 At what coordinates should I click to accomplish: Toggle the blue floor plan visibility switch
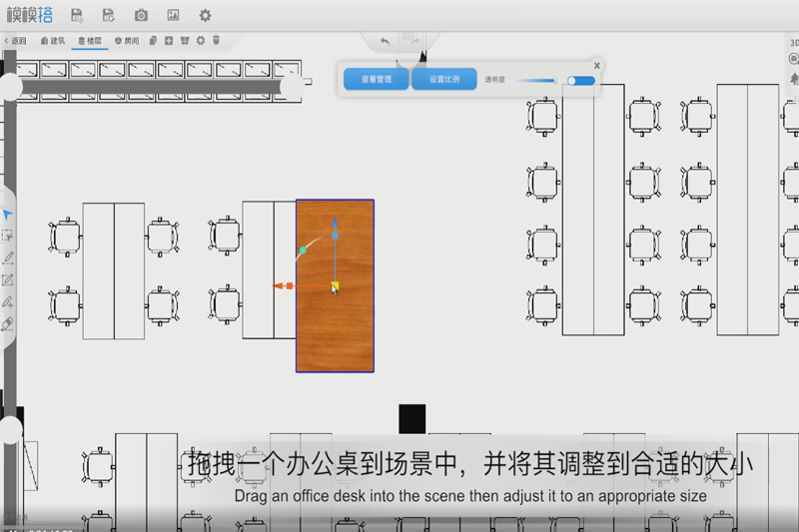tap(578, 80)
